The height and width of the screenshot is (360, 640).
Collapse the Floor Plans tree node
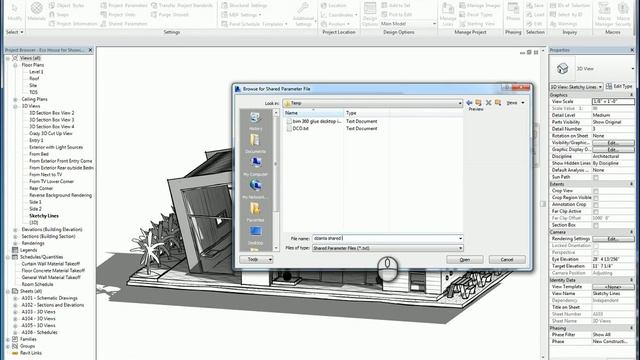[x=15, y=65]
